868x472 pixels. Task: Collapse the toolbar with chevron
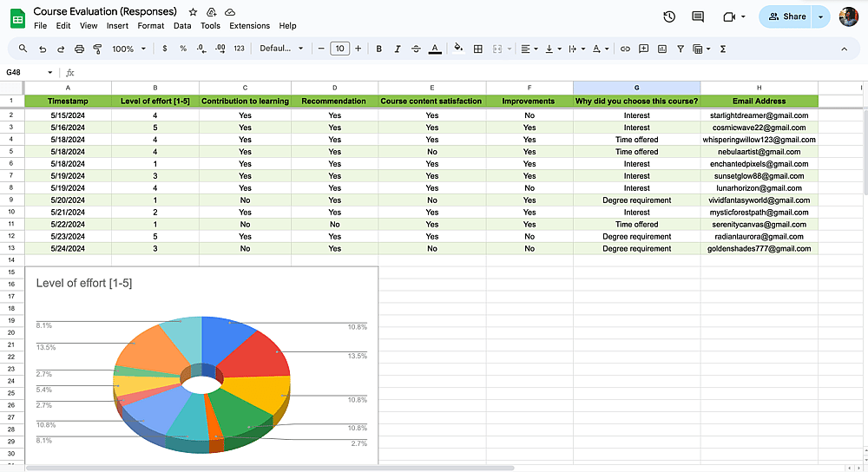click(845, 49)
